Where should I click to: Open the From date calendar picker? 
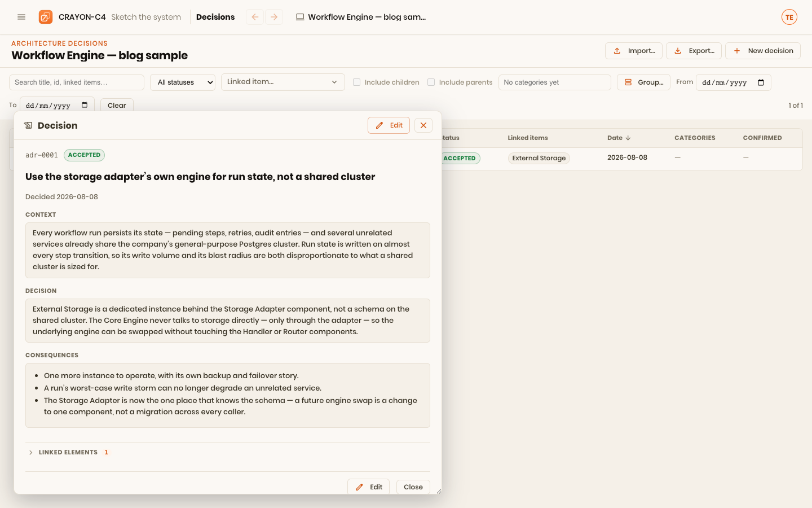(x=761, y=82)
